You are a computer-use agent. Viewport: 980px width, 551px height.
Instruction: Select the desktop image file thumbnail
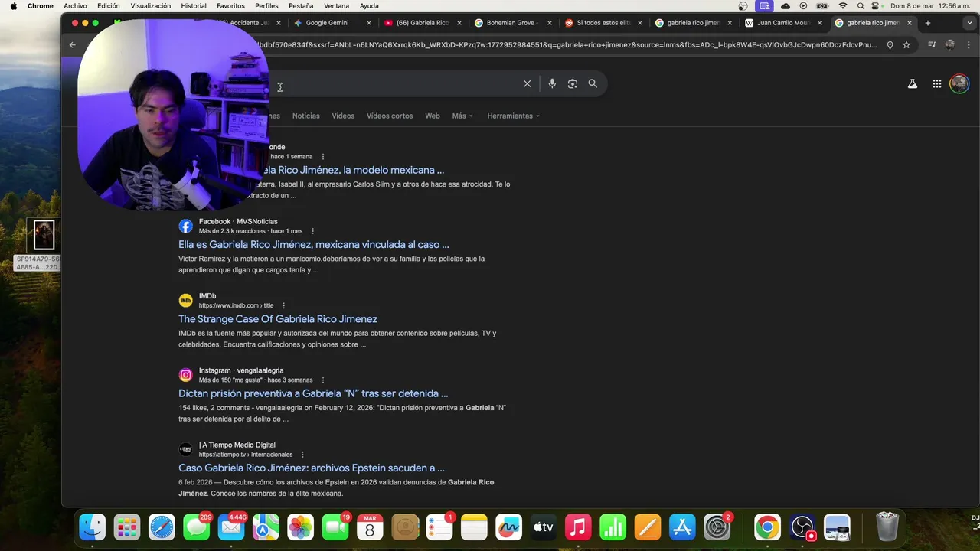pyautogui.click(x=44, y=235)
